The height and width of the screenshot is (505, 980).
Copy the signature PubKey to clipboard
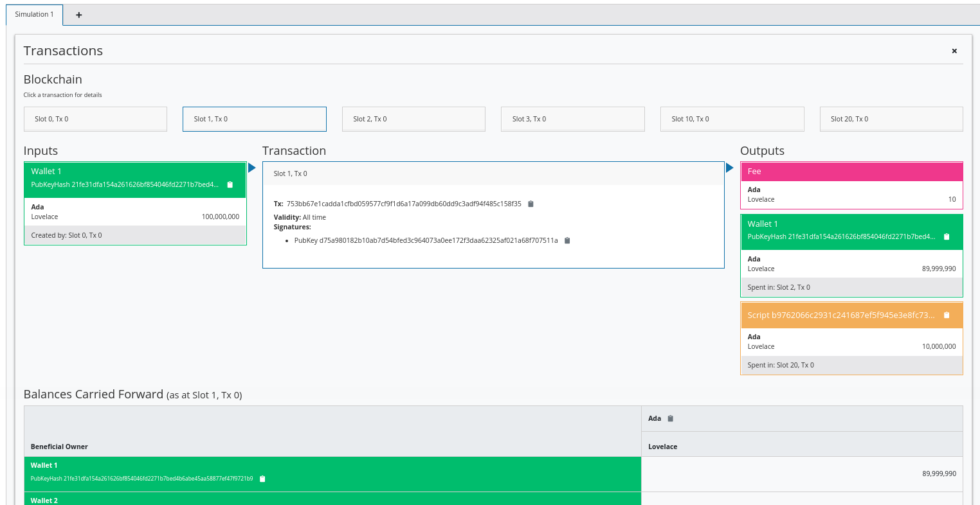[x=567, y=241]
